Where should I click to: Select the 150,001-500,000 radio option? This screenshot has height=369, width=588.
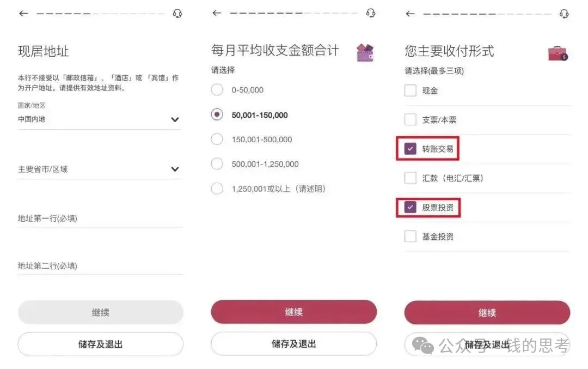pos(217,140)
